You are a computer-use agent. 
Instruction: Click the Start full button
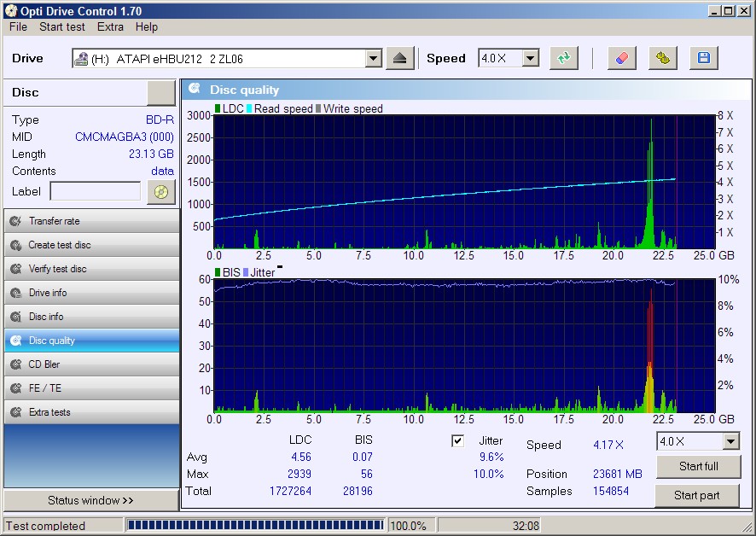[x=698, y=466]
